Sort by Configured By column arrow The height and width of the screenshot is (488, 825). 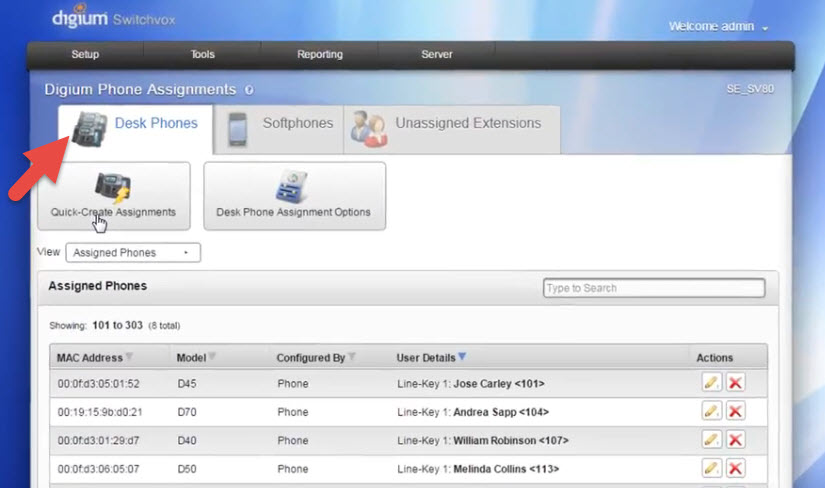tap(351, 357)
